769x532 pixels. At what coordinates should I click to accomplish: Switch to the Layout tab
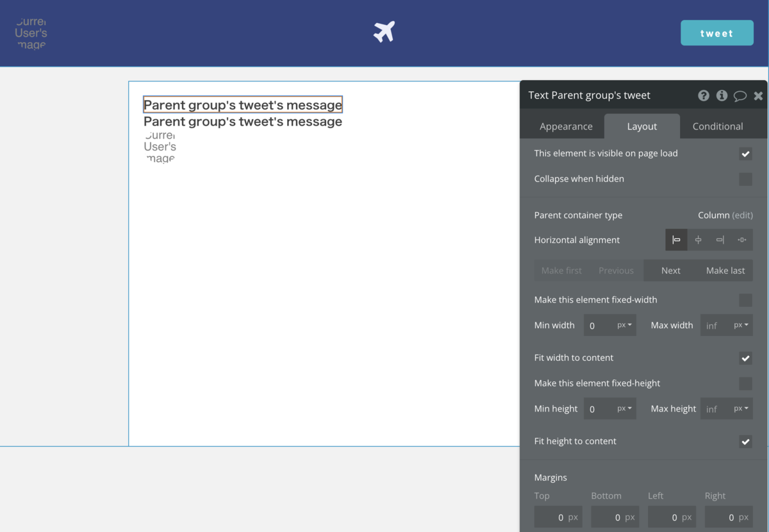point(641,126)
